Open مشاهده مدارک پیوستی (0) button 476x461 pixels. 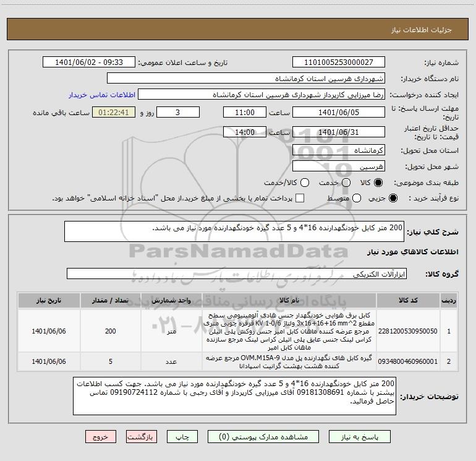(x=263, y=437)
